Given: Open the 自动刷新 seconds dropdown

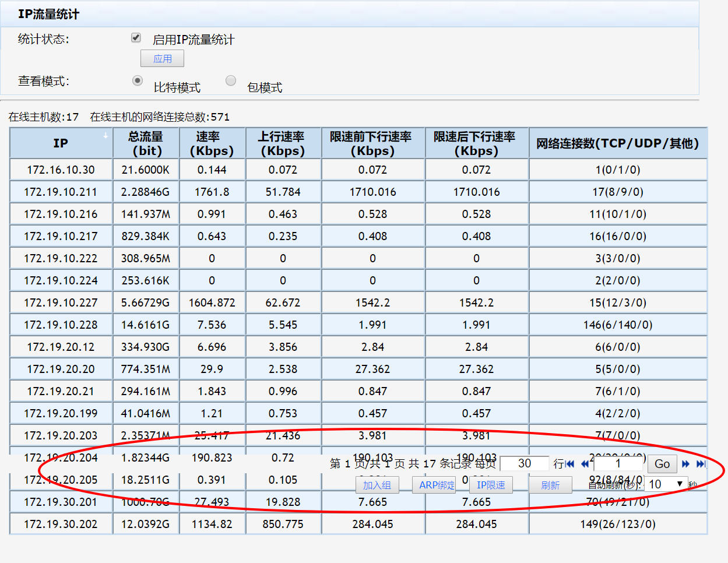Looking at the screenshot, I should click(666, 484).
